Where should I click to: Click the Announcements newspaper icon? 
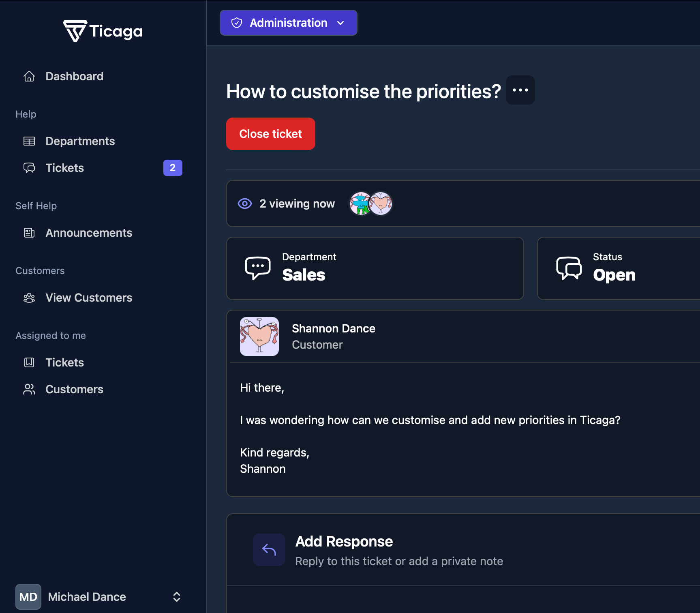(29, 233)
